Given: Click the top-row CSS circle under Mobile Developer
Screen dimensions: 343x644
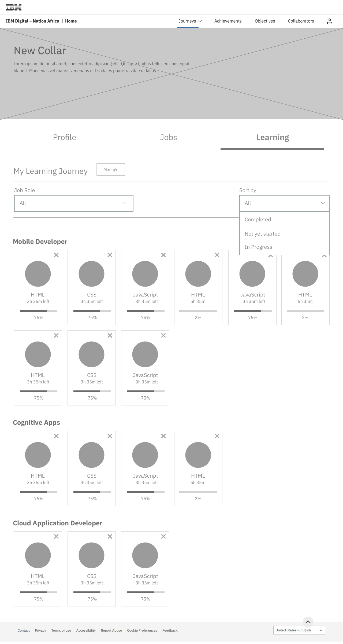Looking at the screenshot, I should [91, 274].
